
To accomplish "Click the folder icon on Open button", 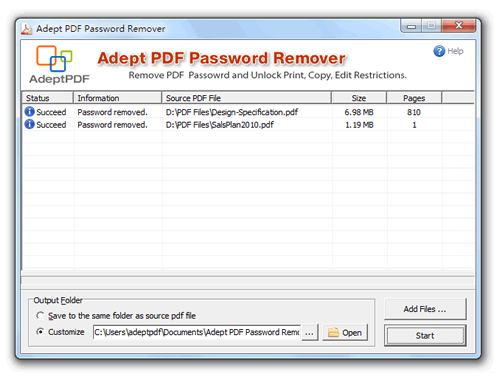I will point(333,332).
